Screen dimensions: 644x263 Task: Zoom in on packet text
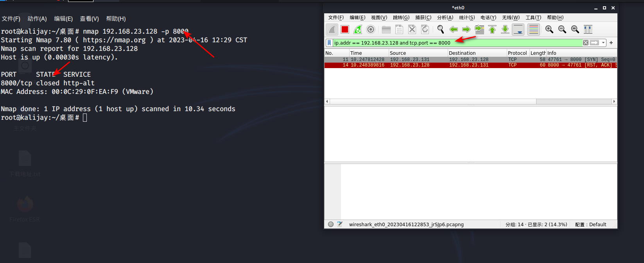(x=549, y=29)
